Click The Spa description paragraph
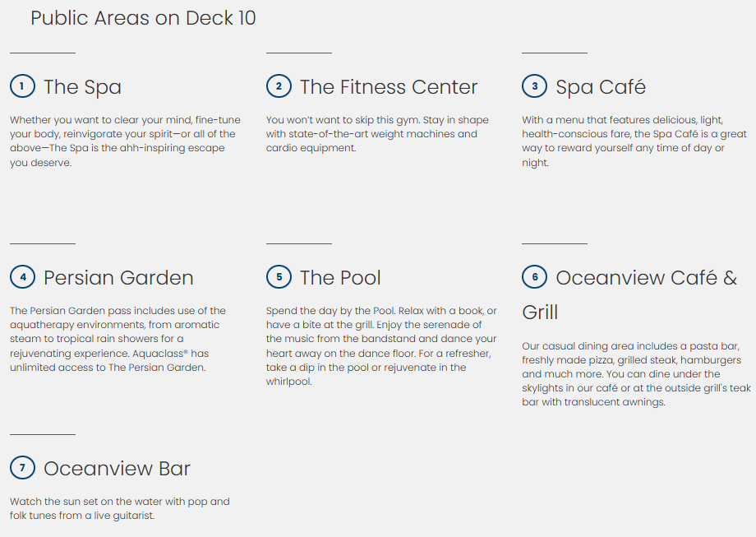The width and height of the screenshot is (756, 537). [125, 141]
